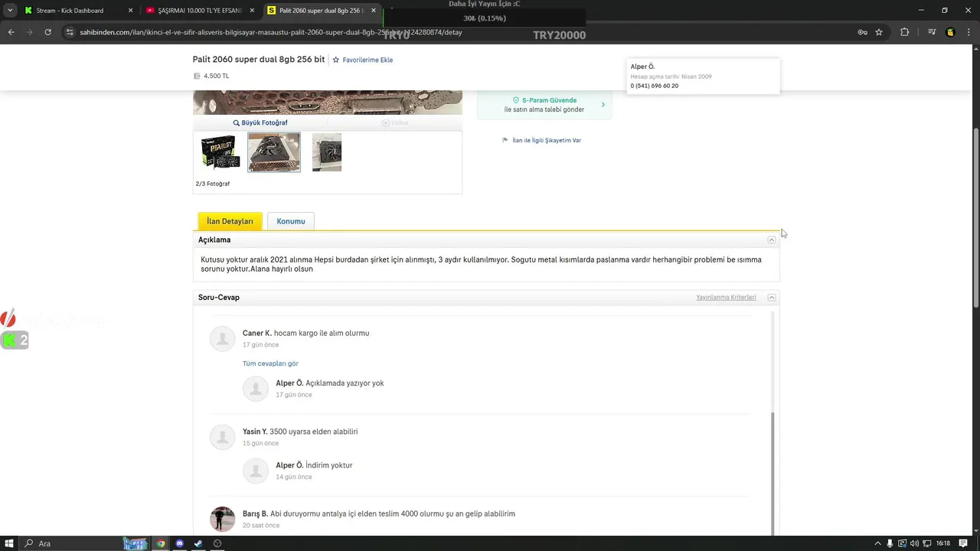980x551 pixels.
Task: Click seller name Alper Ö. in contact card
Action: point(642,67)
